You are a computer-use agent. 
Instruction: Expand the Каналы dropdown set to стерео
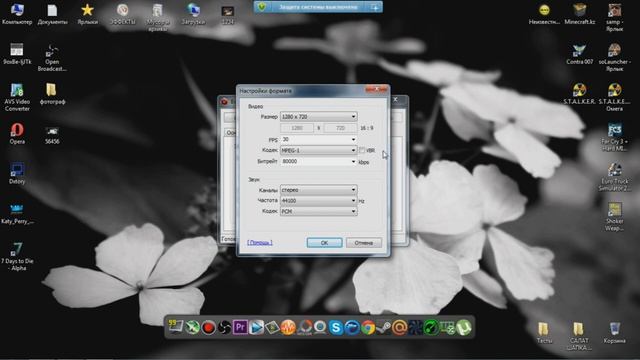pyautogui.click(x=318, y=190)
